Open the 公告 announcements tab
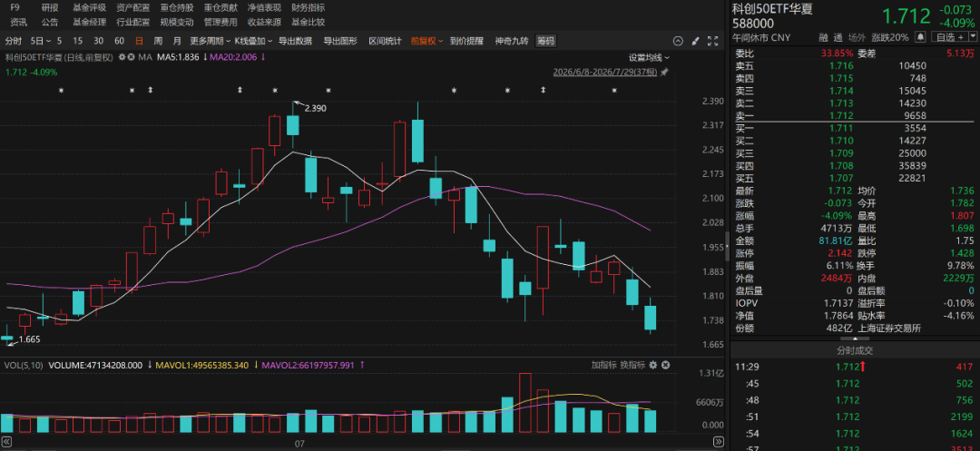 click(50, 23)
